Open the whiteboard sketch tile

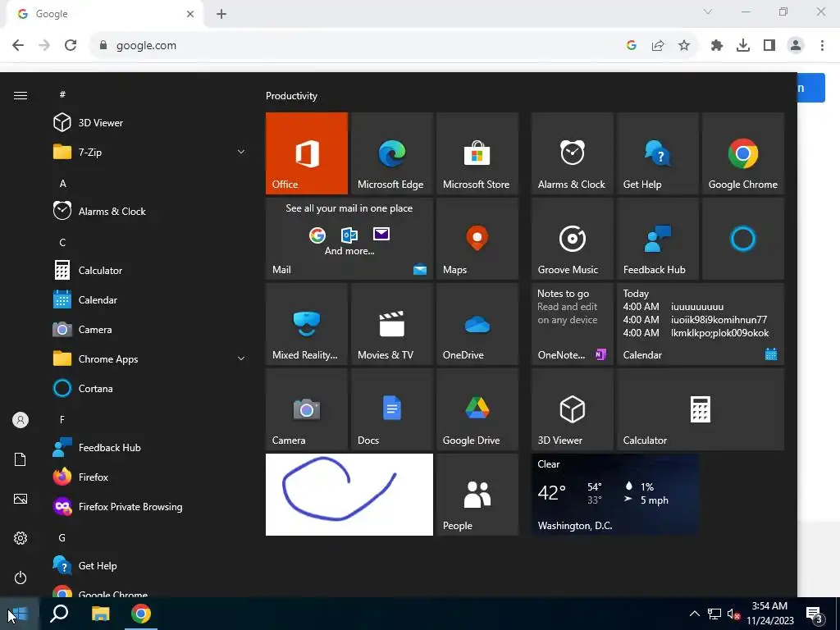click(349, 495)
